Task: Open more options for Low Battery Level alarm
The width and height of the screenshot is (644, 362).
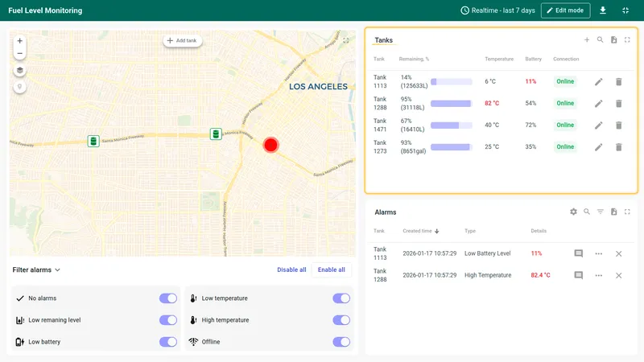Action: (598, 253)
